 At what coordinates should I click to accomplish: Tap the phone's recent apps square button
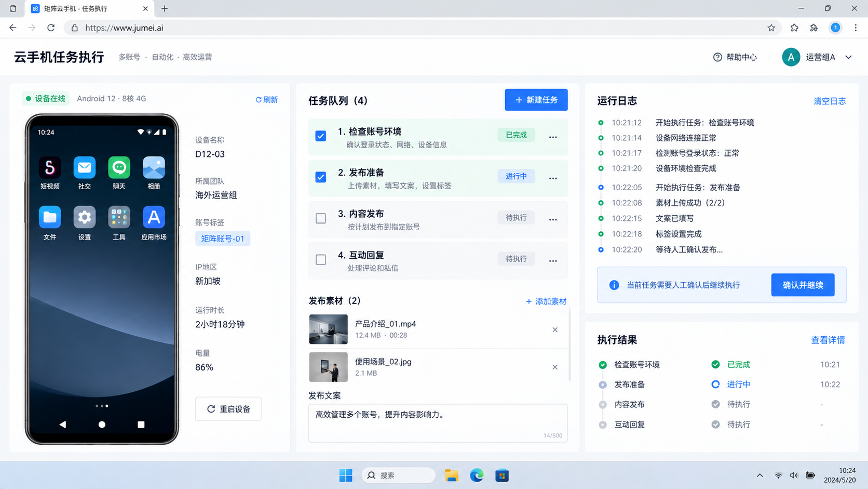[x=141, y=425]
